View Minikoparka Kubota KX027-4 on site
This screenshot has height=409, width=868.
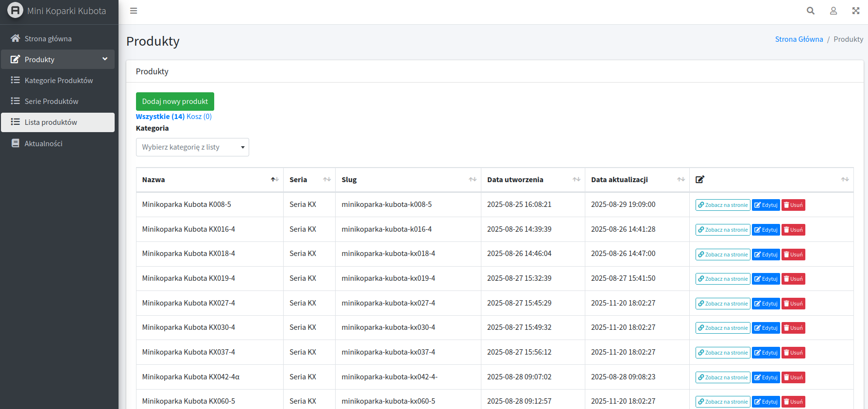pyautogui.click(x=723, y=304)
